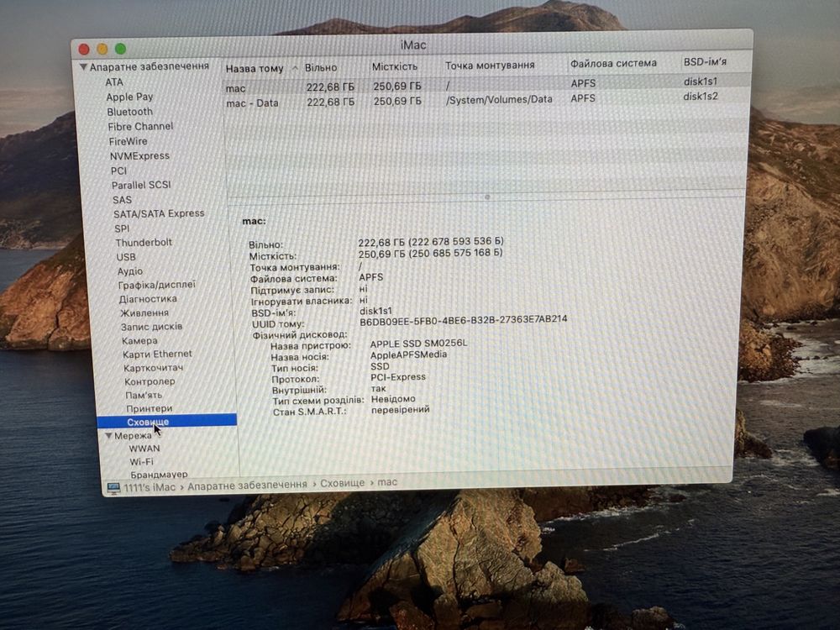Image resolution: width=840 pixels, height=630 pixels.
Task: Zoom the window with green button
Action: click(x=120, y=49)
